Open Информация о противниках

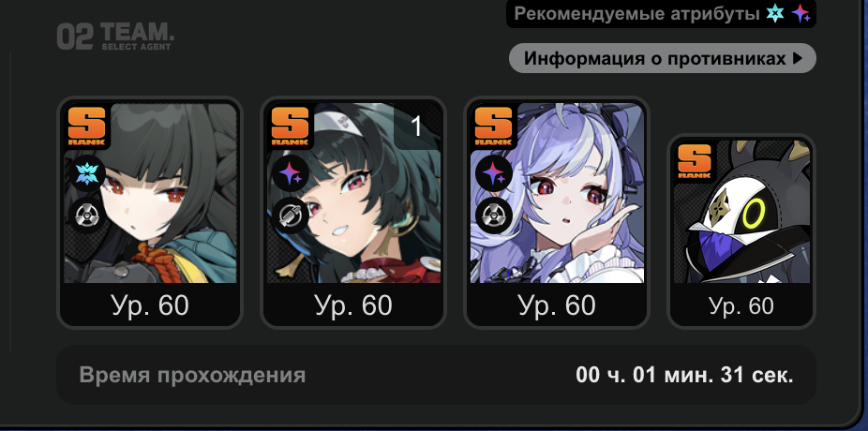coord(663,58)
